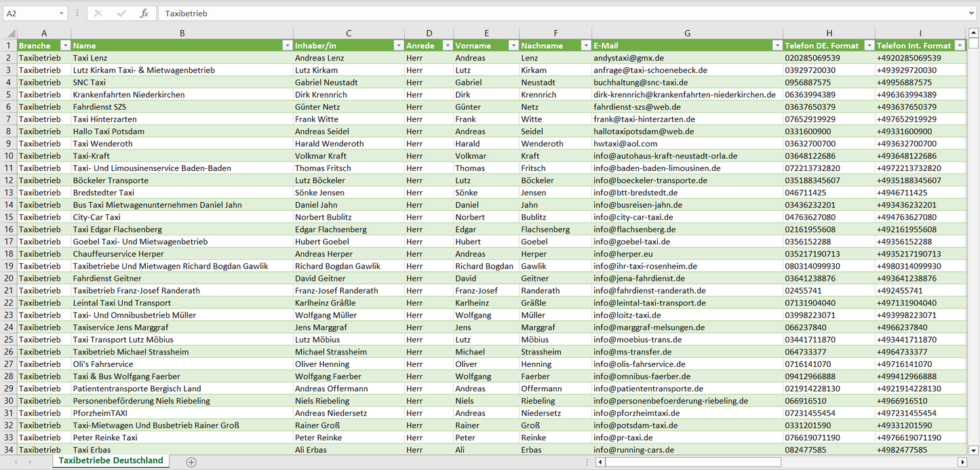Open the E-Mail column filter dropdown
Image resolution: width=980 pixels, height=470 pixels.
click(777, 45)
